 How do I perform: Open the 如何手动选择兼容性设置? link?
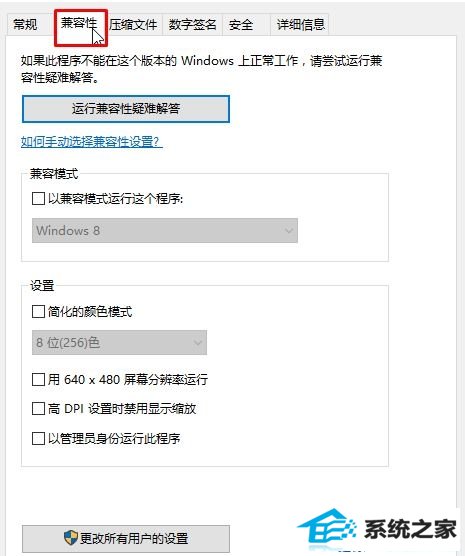tap(92, 142)
